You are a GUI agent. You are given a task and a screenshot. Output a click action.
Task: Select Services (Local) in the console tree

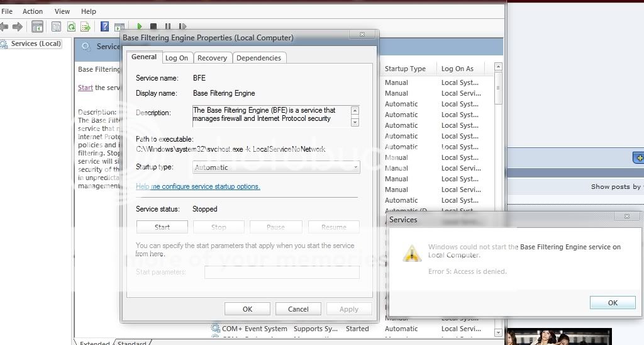click(x=36, y=43)
